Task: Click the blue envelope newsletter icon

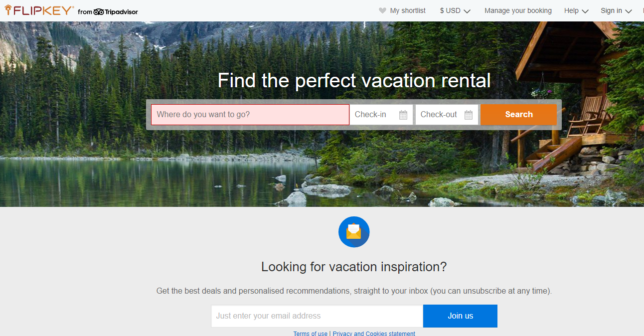Action: click(x=354, y=232)
